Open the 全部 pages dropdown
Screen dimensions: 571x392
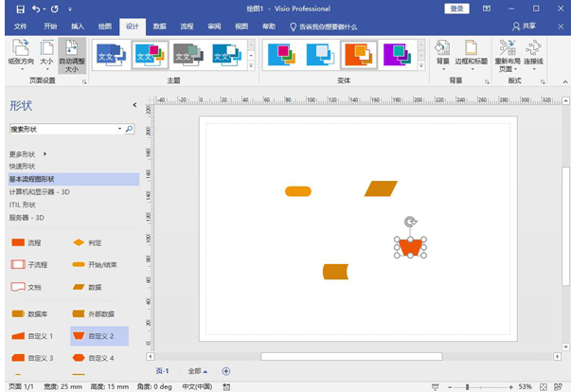click(196, 371)
